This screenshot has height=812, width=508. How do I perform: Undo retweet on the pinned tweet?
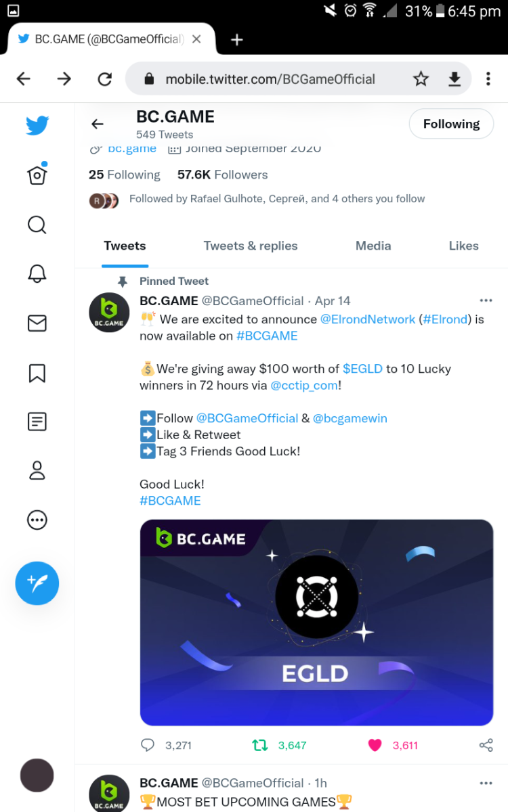coord(259,745)
